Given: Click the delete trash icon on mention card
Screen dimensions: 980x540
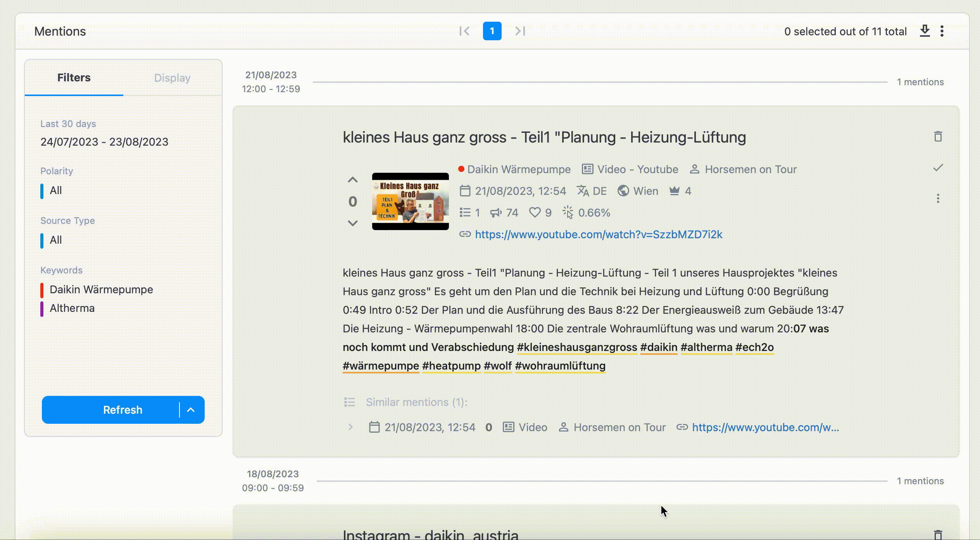Looking at the screenshot, I should (x=938, y=136).
